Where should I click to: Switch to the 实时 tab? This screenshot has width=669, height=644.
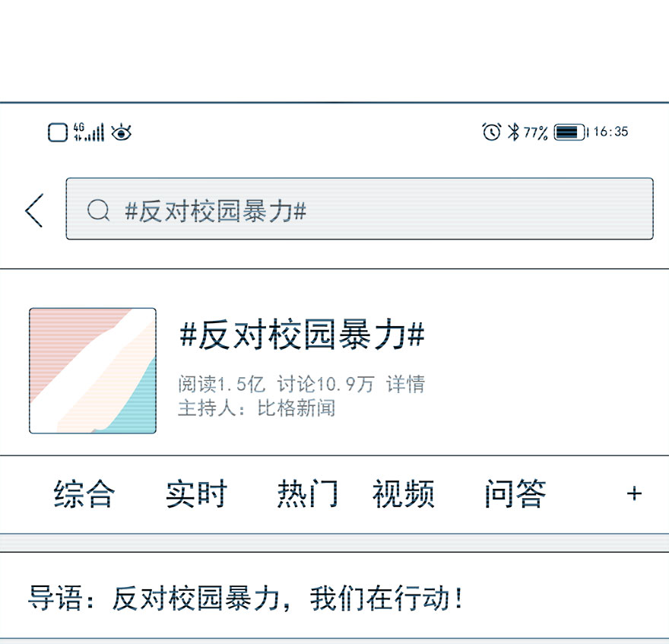(x=196, y=493)
